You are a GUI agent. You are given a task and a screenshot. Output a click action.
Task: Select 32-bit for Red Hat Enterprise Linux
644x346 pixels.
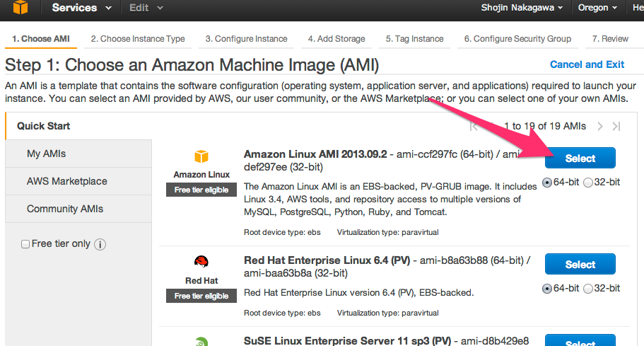pyautogui.click(x=588, y=289)
